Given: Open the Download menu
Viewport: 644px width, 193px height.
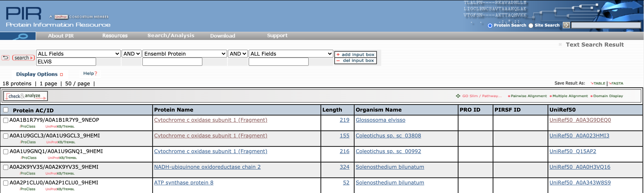Looking at the screenshot, I should click(x=223, y=36).
